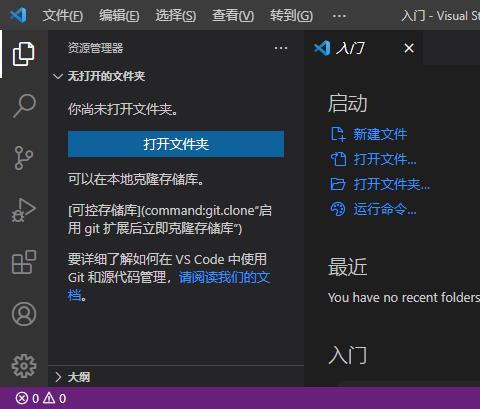Click the 最近 heading

(348, 267)
